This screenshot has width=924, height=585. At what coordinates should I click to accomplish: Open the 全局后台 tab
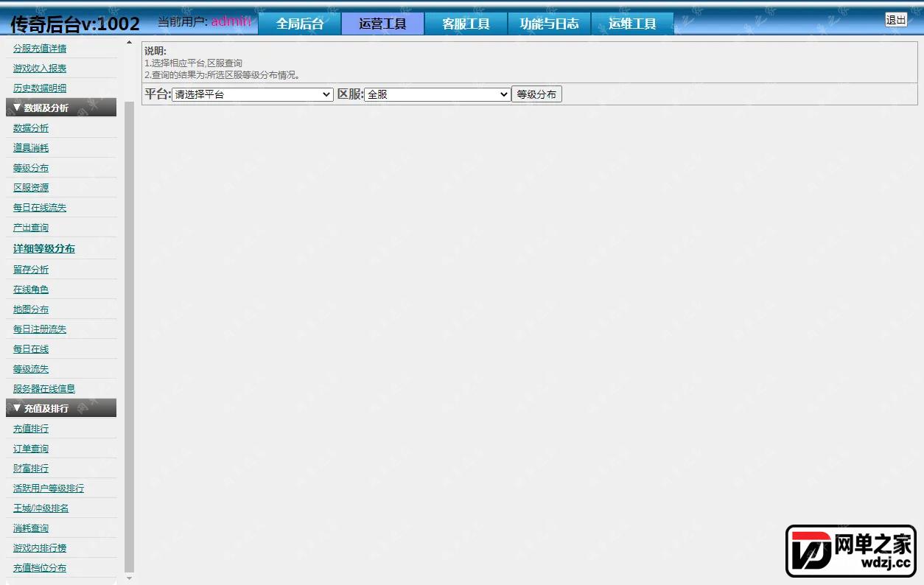[300, 24]
